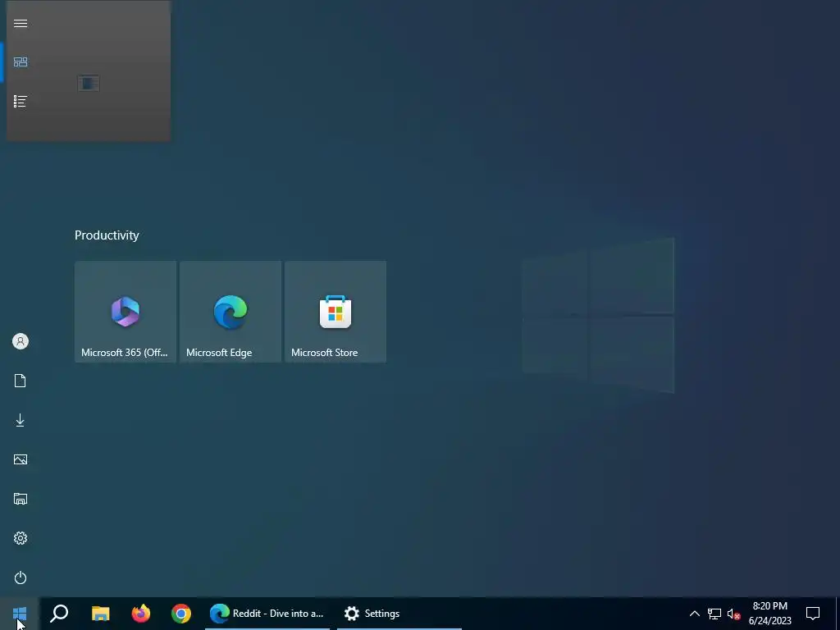Open the user account icon

pos(21,341)
